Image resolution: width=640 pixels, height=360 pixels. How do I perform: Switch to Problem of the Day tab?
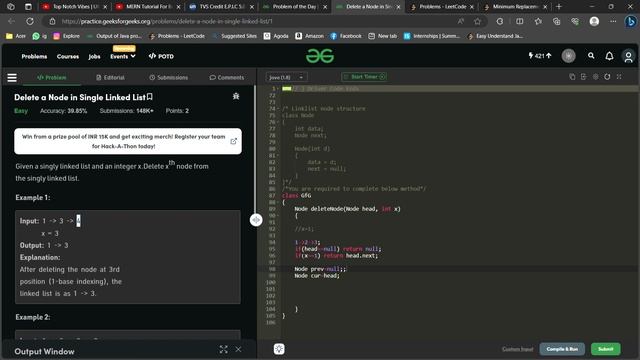tap(295, 7)
